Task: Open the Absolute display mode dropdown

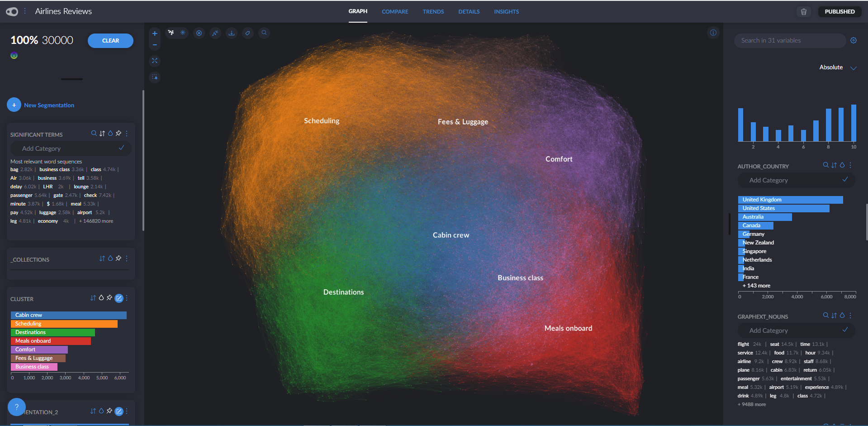Action: tap(838, 67)
